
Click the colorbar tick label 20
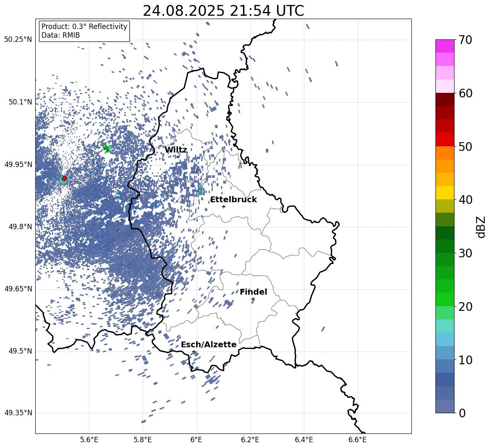click(x=466, y=307)
